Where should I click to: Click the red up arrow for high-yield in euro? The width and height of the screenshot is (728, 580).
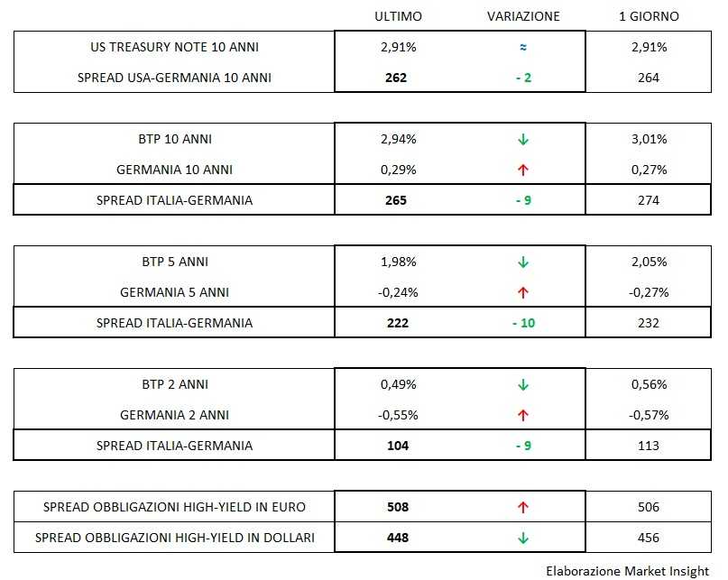[x=523, y=508]
